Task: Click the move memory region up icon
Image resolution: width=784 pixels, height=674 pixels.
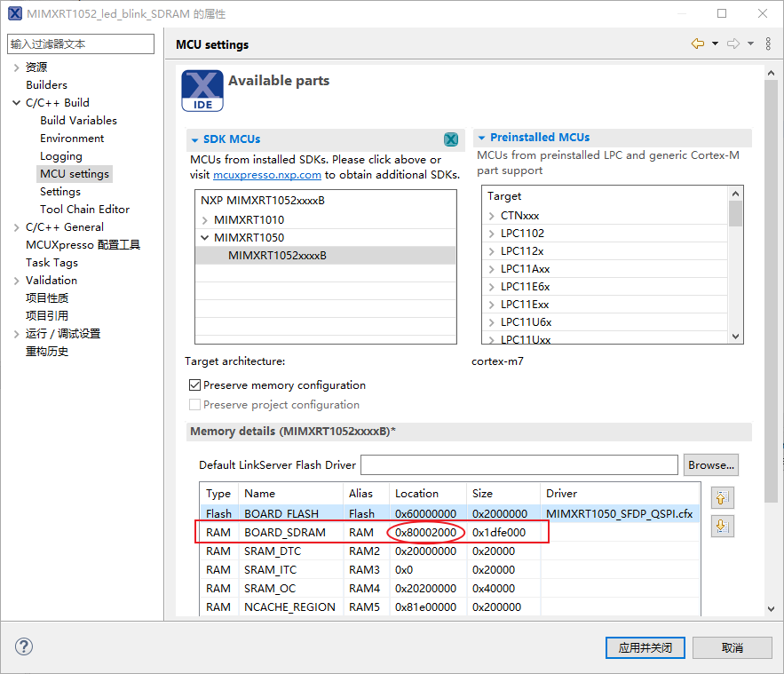Action: (x=722, y=497)
